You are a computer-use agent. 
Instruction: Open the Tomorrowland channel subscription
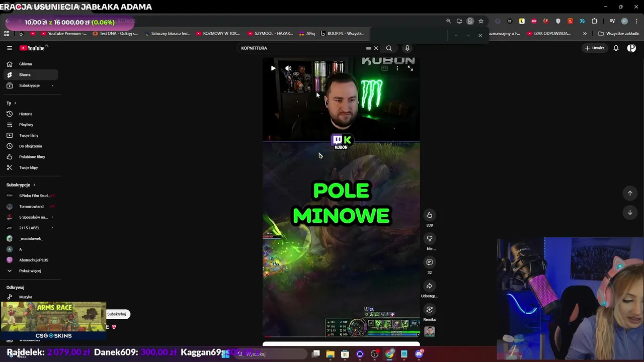click(31, 207)
